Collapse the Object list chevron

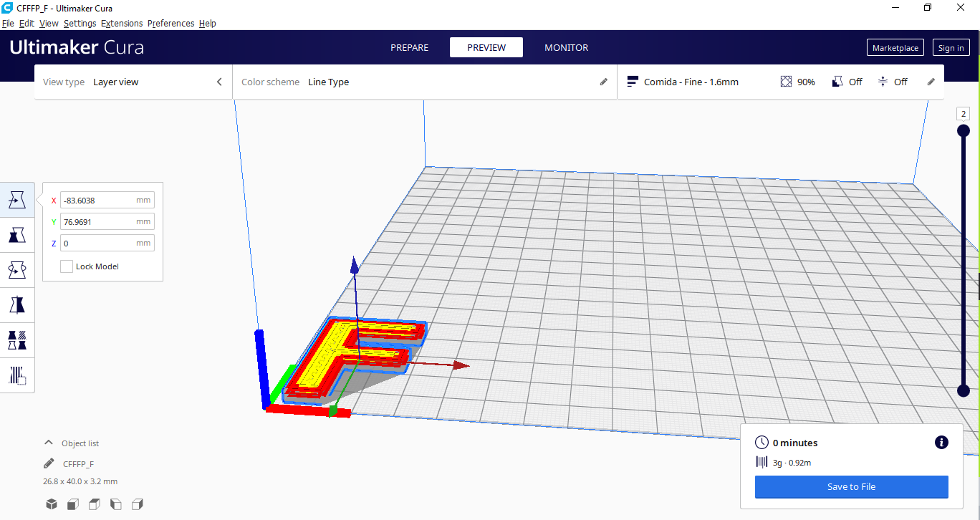[x=49, y=443]
